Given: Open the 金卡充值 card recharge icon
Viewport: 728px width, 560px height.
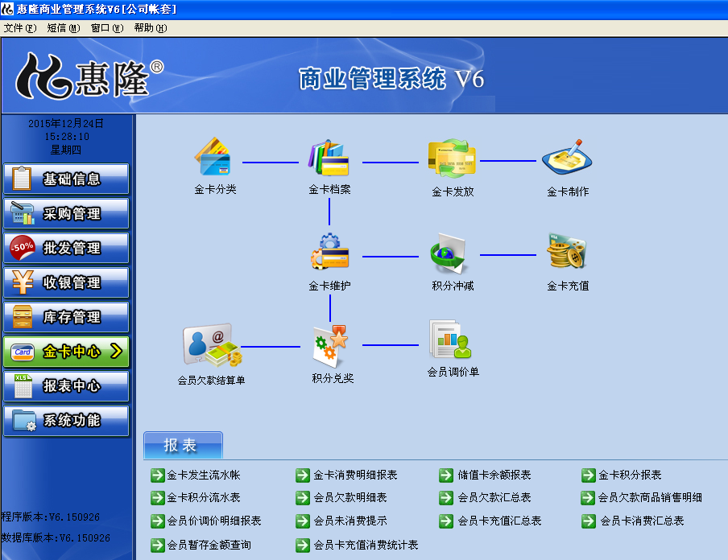Looking at the screenshot, I should pyautogui.click(x=567, y=251).
